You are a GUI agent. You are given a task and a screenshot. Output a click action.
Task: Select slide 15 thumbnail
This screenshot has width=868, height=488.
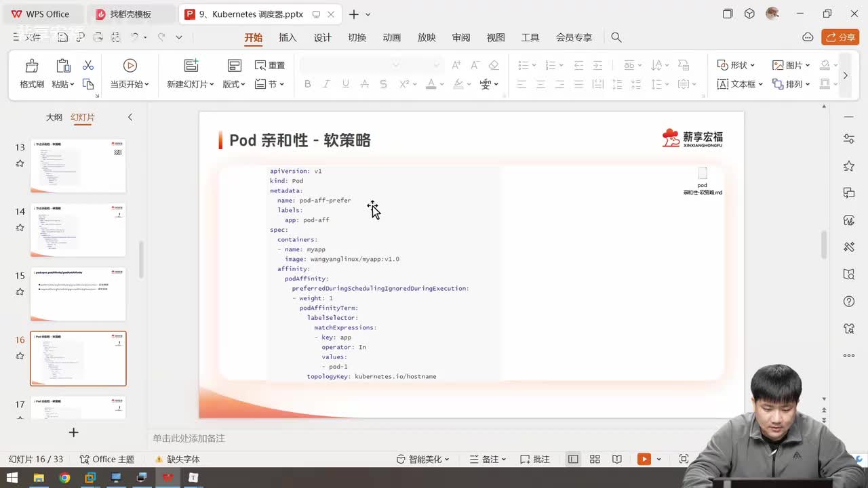click(x=78, y=294)
